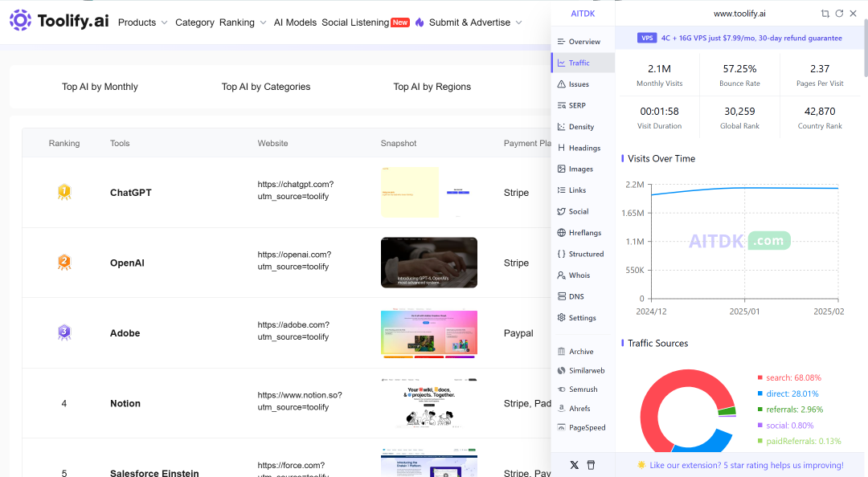Click the flame icon beside Submit & Advertise

[420, 22]
